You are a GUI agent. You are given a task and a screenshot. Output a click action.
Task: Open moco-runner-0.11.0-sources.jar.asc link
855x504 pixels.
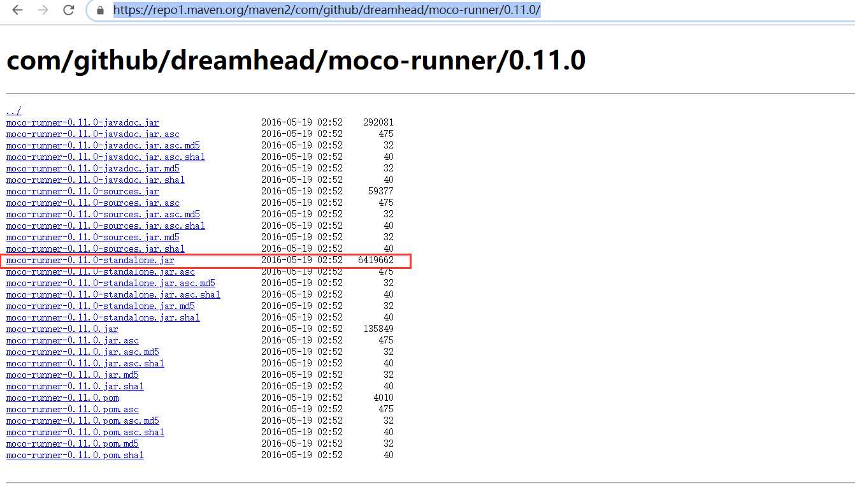tap(93, 203)
